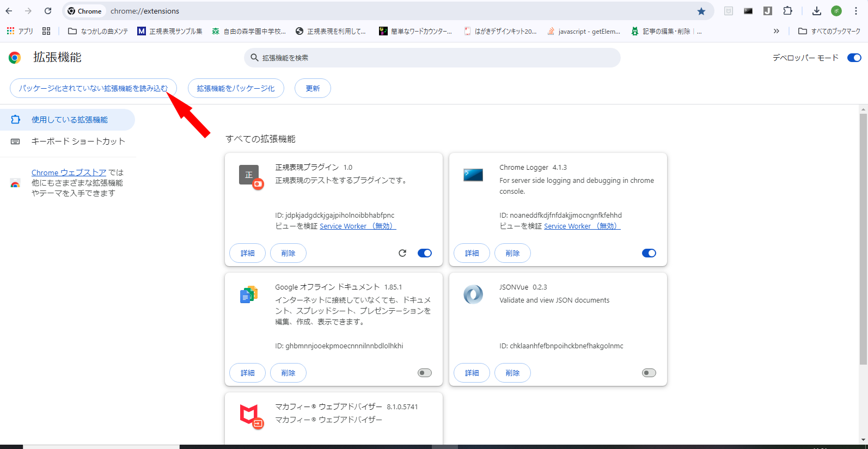868x449 pixels.
Task: Enable the JSONVue toggle
Action: (649, 373)
